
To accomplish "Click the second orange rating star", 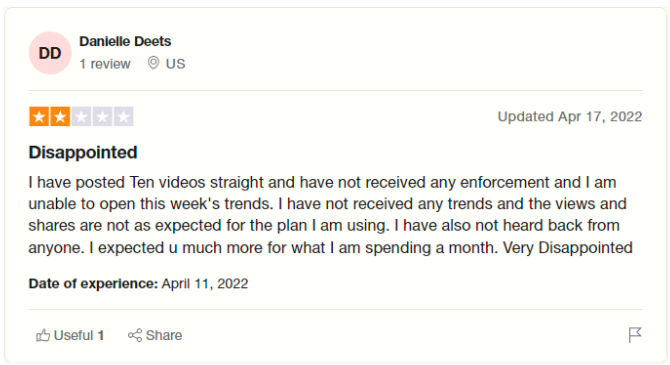I will click(60, 117).
